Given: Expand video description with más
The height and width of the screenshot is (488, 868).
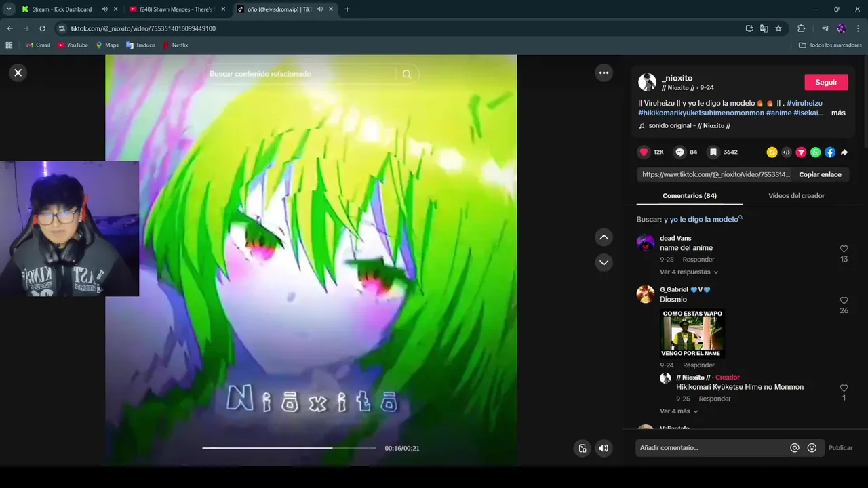Looking at the screenshot, I should pyautogui.click(x=838, y=113).
